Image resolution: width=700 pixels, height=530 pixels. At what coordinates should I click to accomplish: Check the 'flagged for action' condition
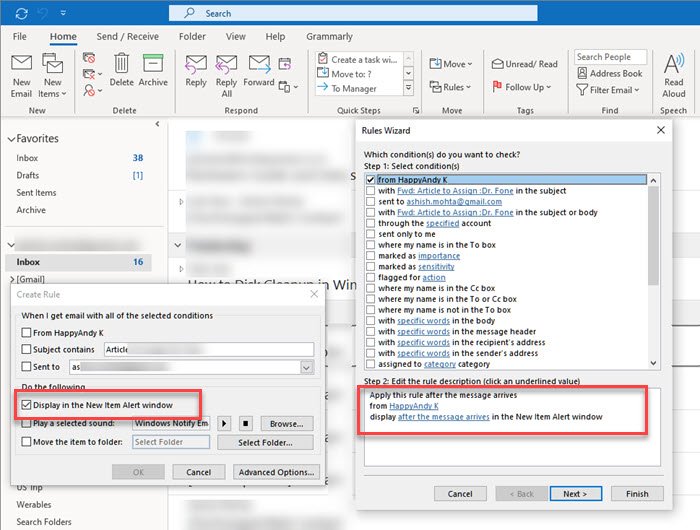point(371,277)
